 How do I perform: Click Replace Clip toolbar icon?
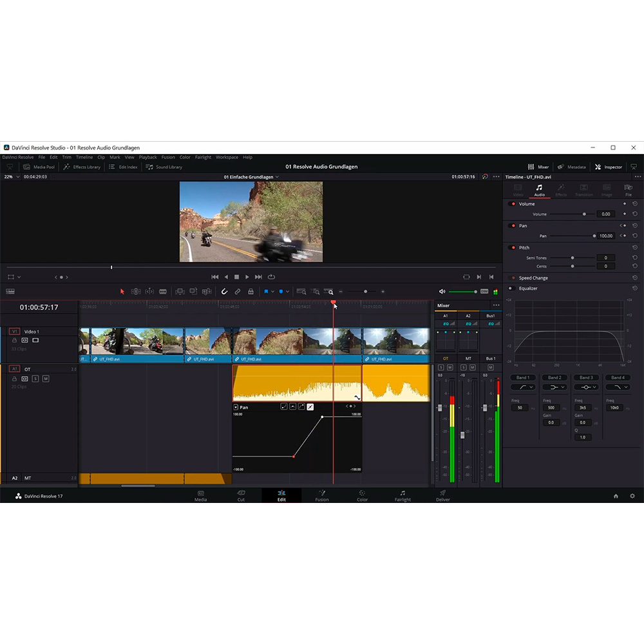(207, 292)
